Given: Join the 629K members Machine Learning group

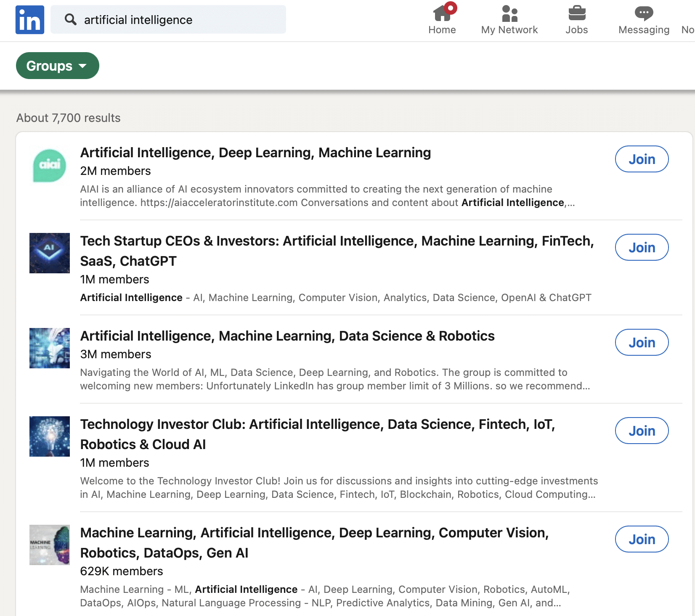Looking at the screenshot, I should (x=642, y=539).
